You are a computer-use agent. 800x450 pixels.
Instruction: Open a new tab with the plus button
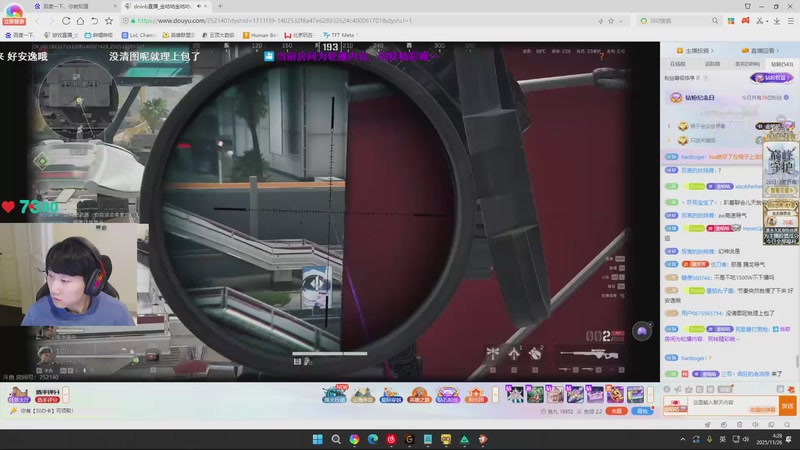coord(220,6)
